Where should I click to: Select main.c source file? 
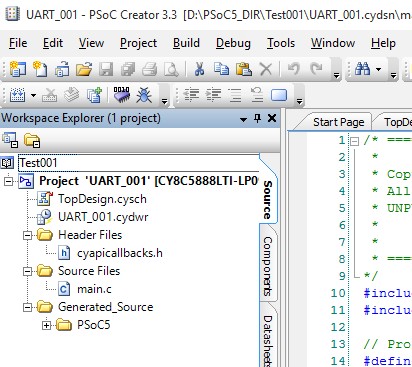[94, 289]
